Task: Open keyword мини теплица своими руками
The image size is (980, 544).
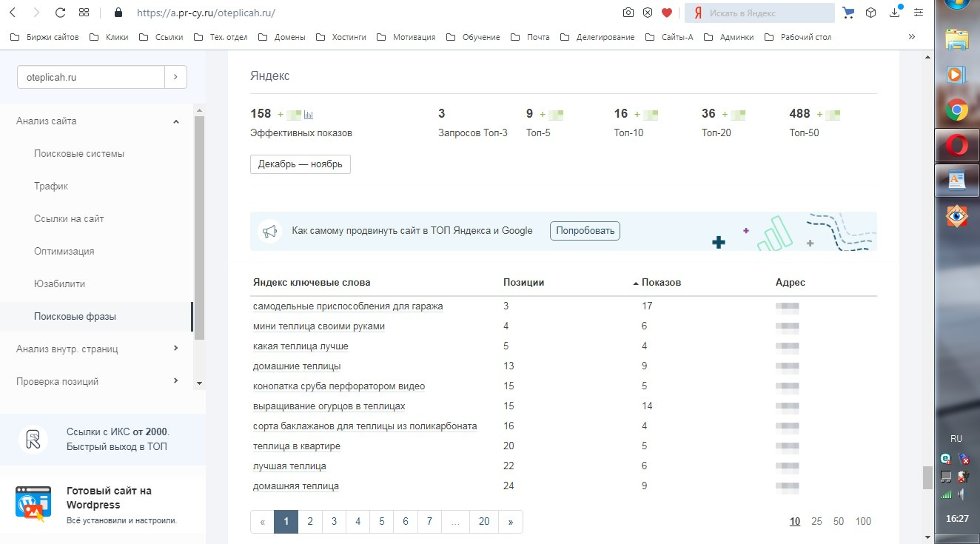Action: 319,326
